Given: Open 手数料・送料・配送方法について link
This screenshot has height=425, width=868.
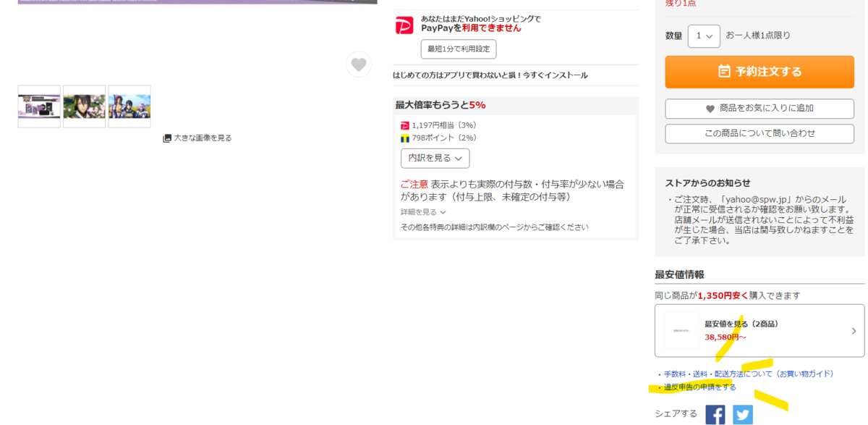Looking at the screenshot, I should click(749, 374).
